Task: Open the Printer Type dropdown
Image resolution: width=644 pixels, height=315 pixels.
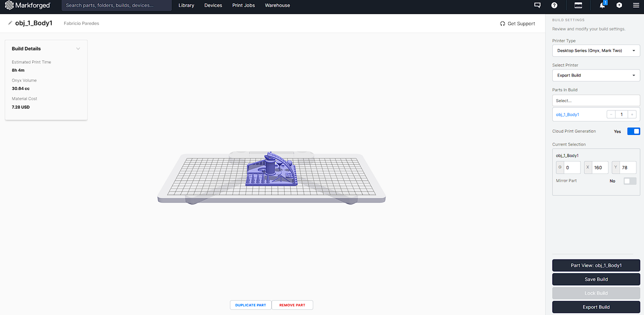Action: [x=596, y=50]
